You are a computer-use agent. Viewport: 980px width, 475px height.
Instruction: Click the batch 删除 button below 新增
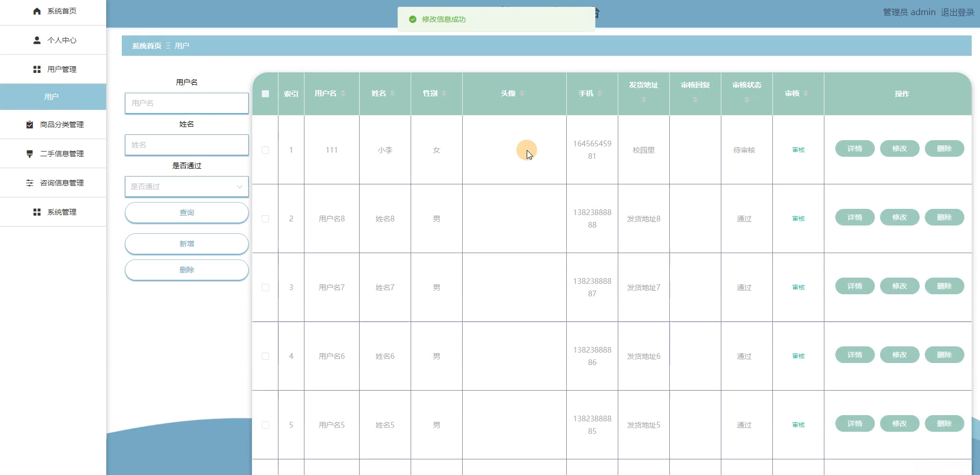187,270
